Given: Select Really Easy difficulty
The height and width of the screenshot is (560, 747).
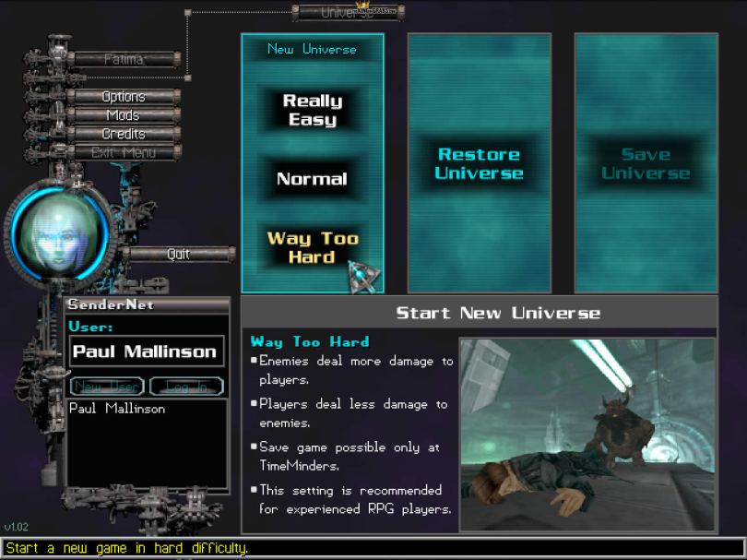Looking at the screenshot, I should (312, 111).
